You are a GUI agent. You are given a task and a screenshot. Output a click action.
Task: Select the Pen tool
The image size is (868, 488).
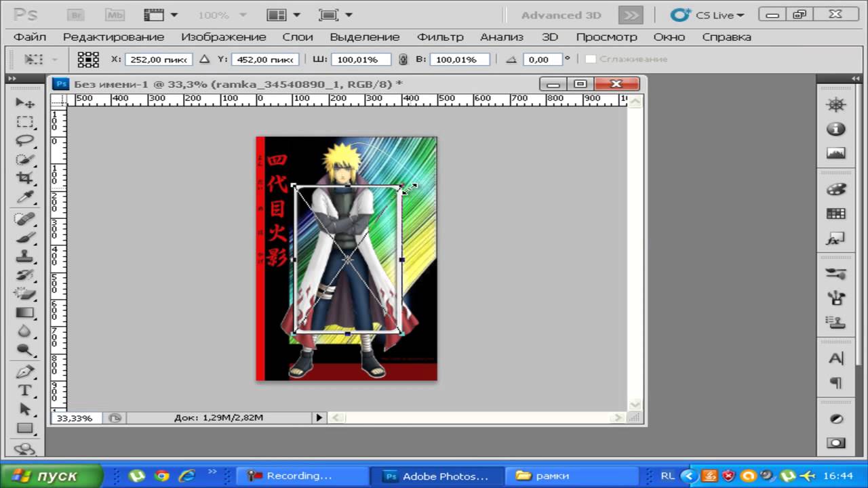25,372
